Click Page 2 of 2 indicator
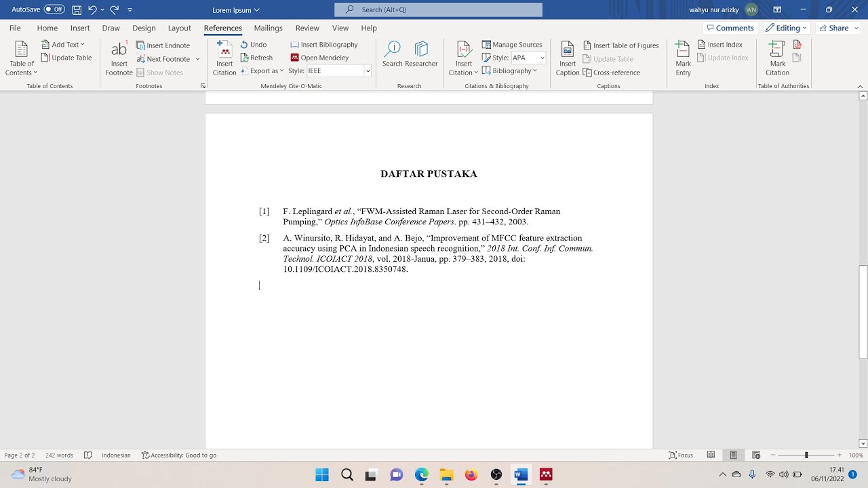 point(20,455)
